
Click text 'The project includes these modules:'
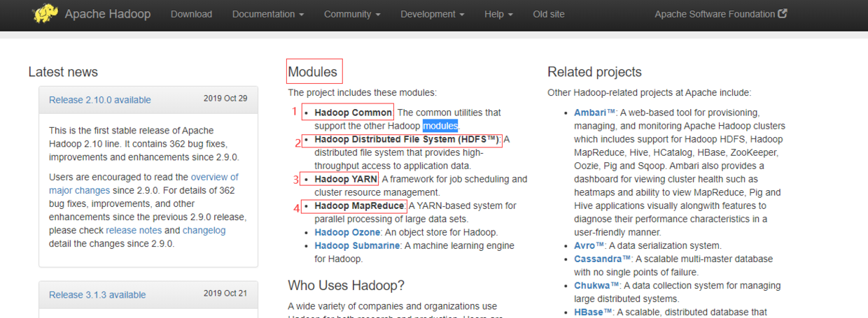pyautogui.click(x=362, y=92)
